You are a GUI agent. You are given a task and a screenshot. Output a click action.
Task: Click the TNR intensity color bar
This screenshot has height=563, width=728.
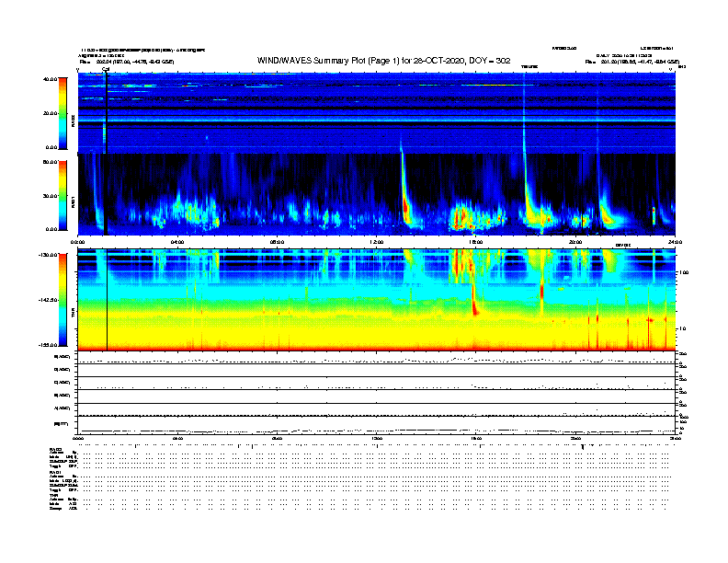coord(63,300)
